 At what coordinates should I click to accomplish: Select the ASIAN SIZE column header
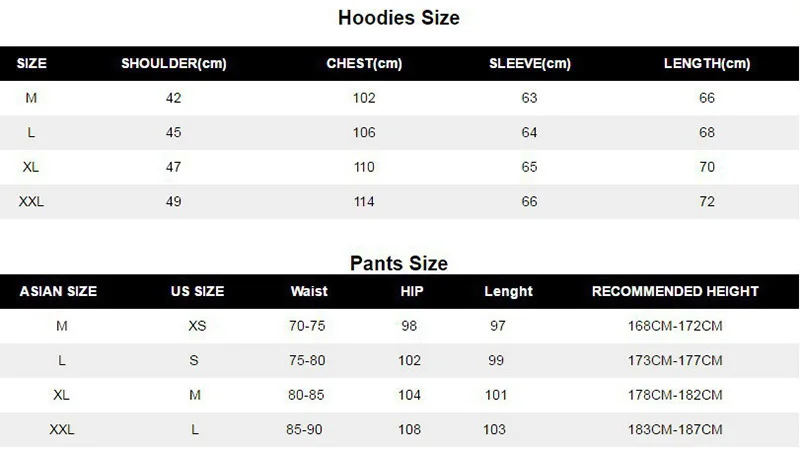pyautogui.click(x=58, y=291)
